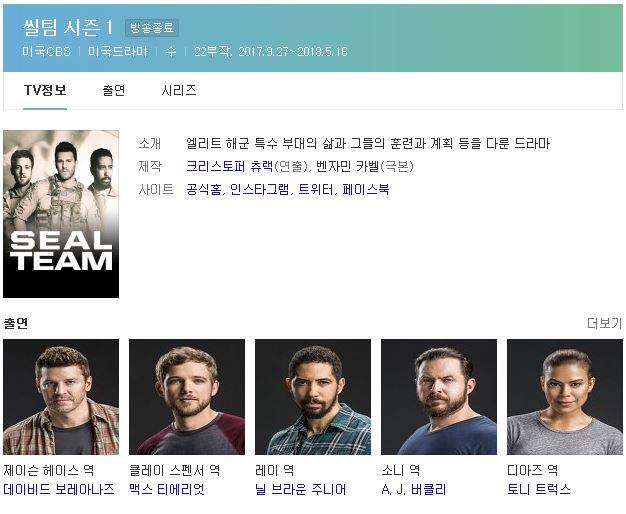Open the TV정보 tab

pyautogui.click(x=45, y=90)
